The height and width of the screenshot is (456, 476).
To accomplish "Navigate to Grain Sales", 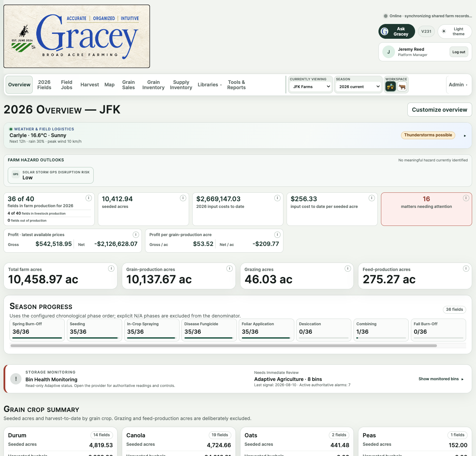I will pyautogui.click(x=129, y=85).
